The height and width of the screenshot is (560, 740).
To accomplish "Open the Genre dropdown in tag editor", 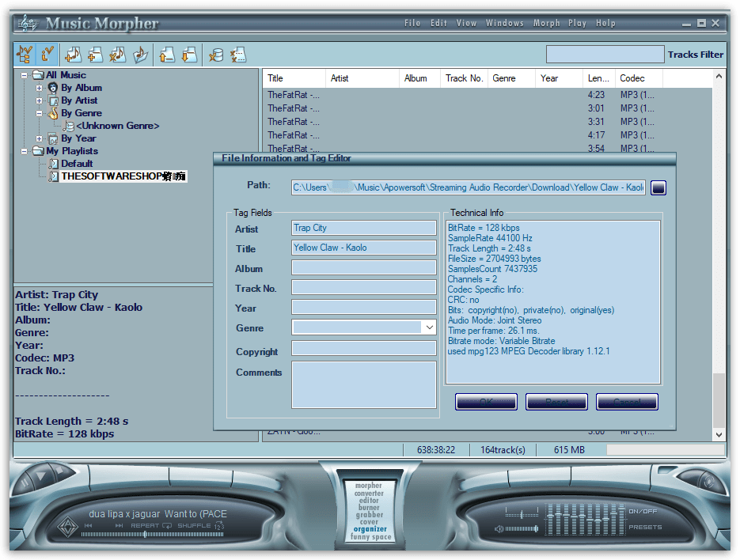I will tap(431, 327).
